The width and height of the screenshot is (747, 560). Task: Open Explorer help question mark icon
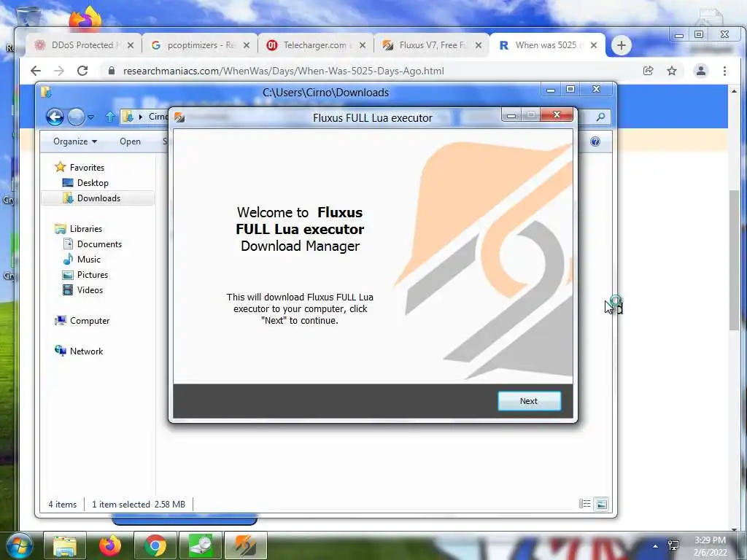pos(595,141)
